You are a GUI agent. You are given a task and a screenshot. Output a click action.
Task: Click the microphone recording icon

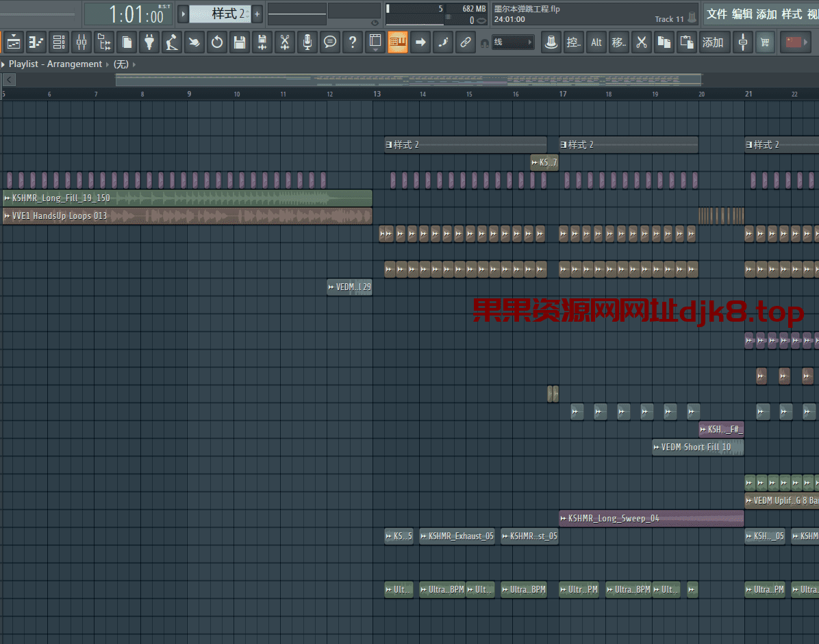[x=307, y=42]
